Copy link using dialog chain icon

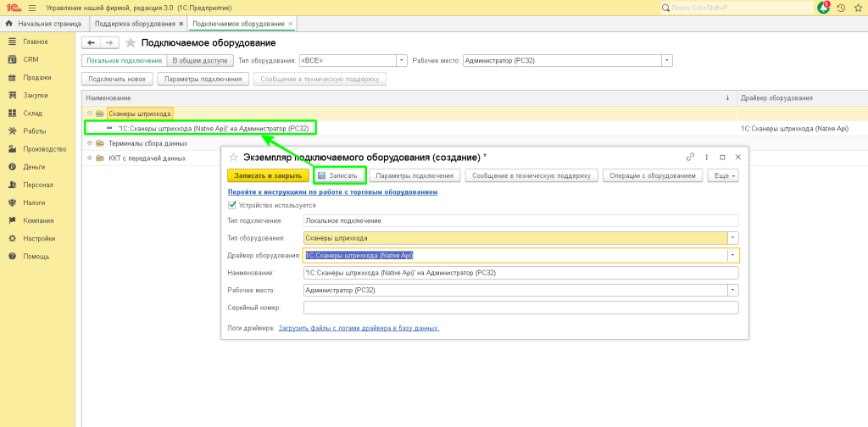[x=690, y=158]
